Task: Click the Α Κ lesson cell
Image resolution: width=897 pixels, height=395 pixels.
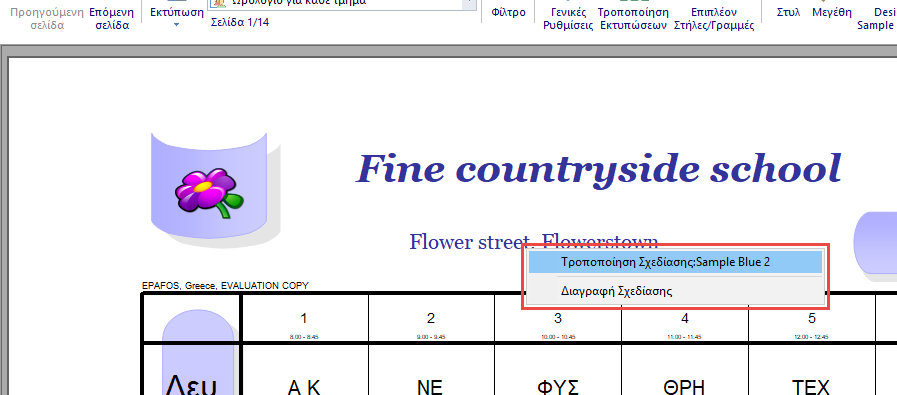Action: click(x=304, y=370)
